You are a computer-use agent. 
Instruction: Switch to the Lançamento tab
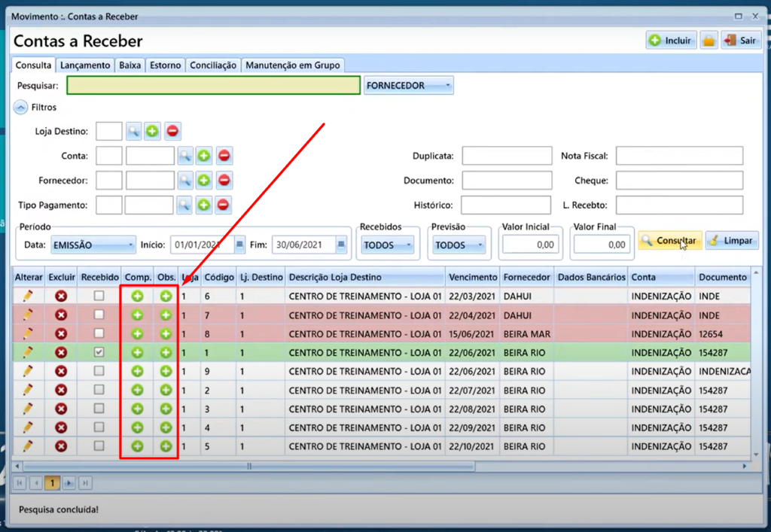[x=85, y=65]
